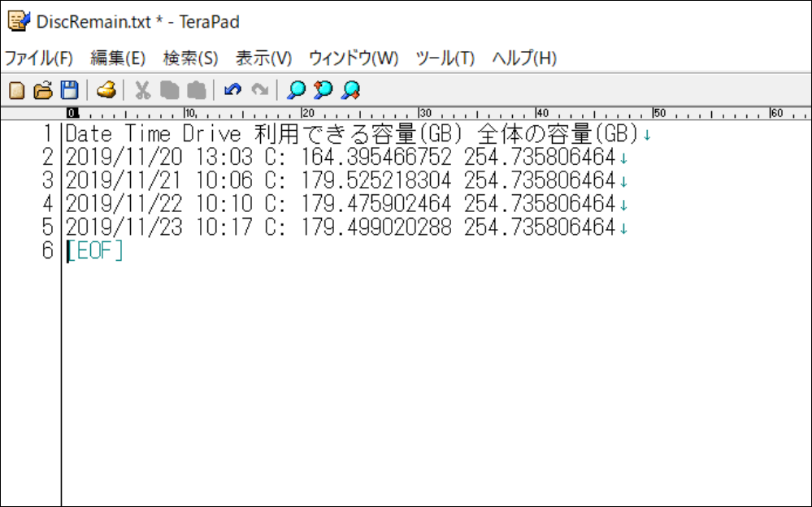Click line number 3 in the gutter
This screenshot has width=812, height=507.
click(x=48, y=180)
